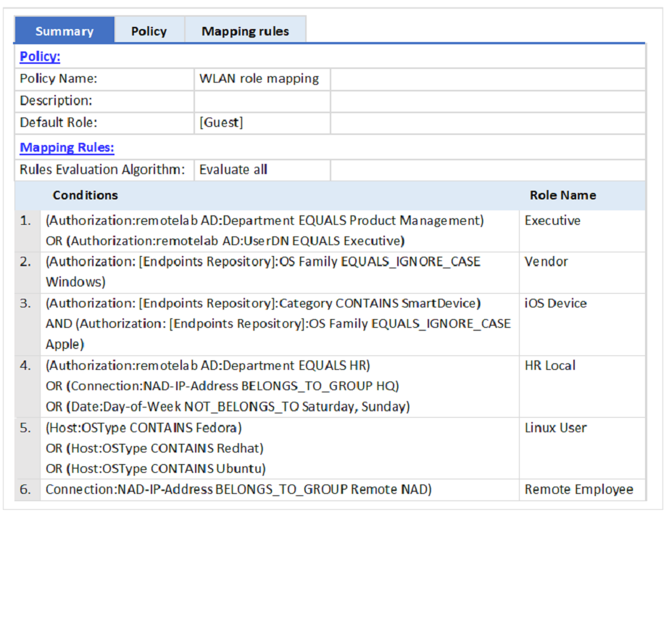
Task: Open the Policy tab
Action: tap(149, 31)
